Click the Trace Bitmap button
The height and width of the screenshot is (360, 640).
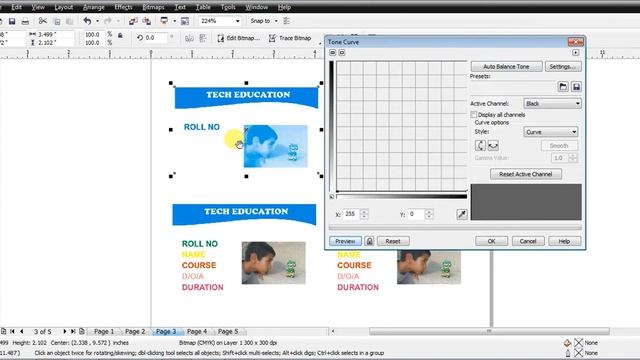click(x=290, y=38)
